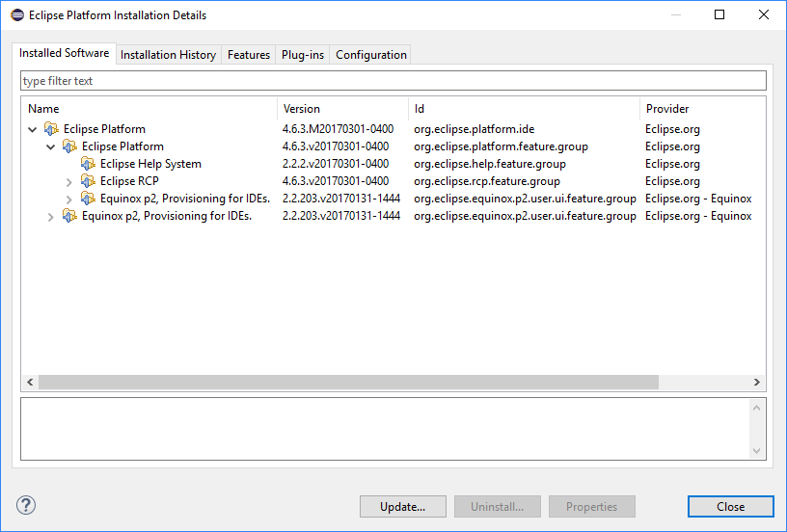Click the Uninstall... button
The height and width of the screenshot is (532, 787).
tap(498, 506)
